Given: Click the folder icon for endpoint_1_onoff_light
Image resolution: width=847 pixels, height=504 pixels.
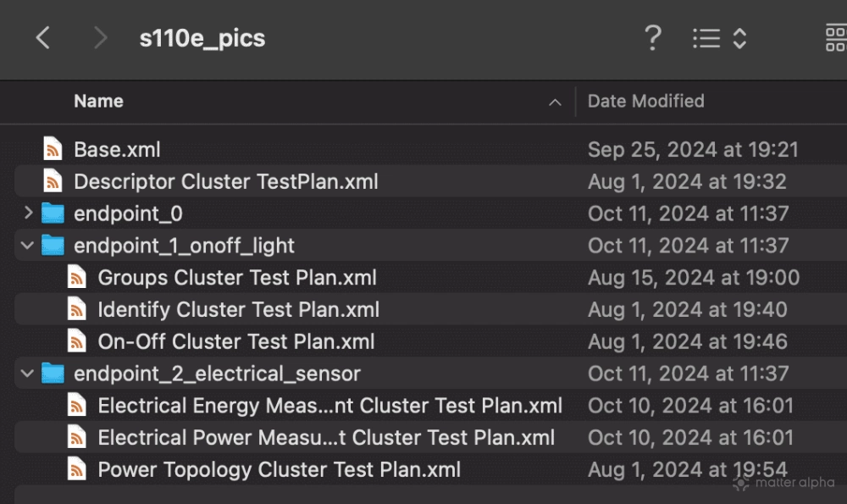Looking at the screenshot, I should [x=52, y=246].
